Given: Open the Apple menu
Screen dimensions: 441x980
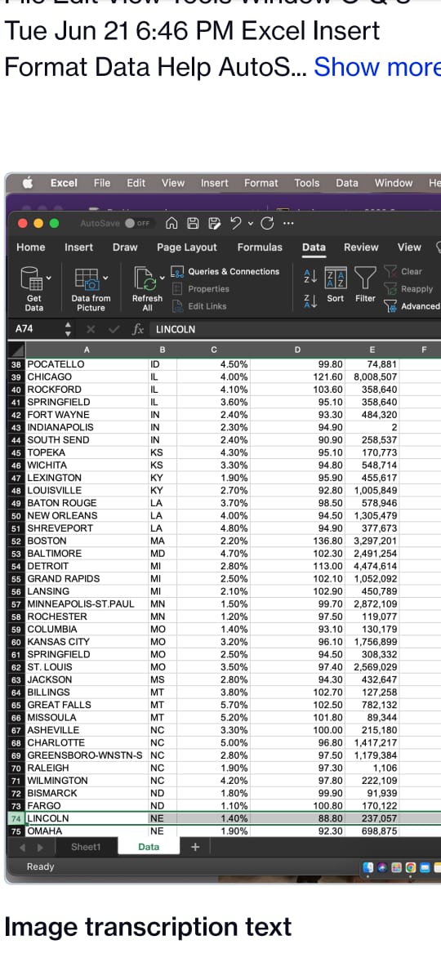Looking at the screenshot, I should point(27,183).
